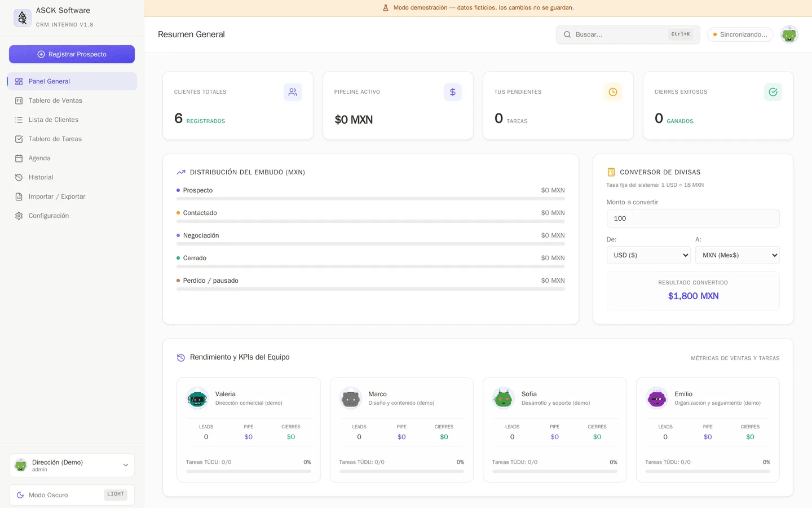The width and height of the screenshot is (812, 508).
Task: Open Configuración settings
Action: (72, 216)
